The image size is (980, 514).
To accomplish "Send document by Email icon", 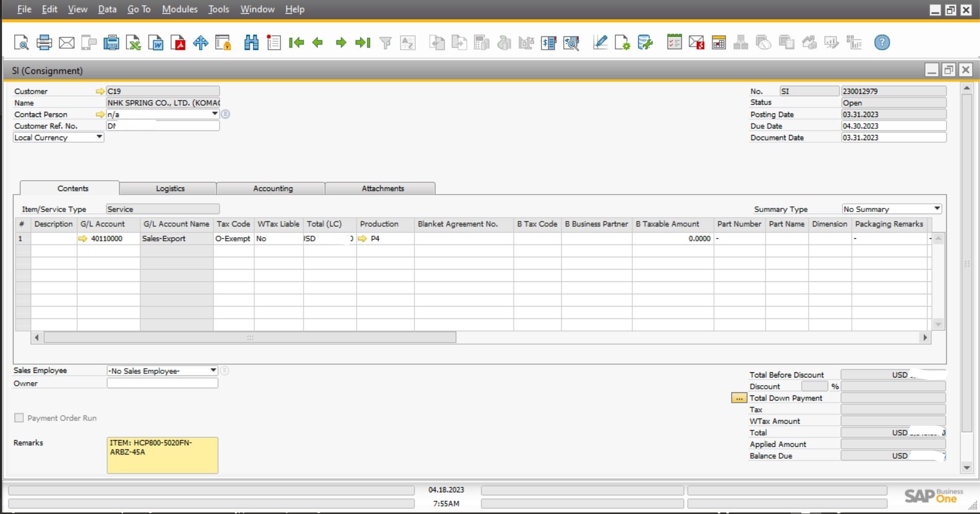I will (67, 43).
